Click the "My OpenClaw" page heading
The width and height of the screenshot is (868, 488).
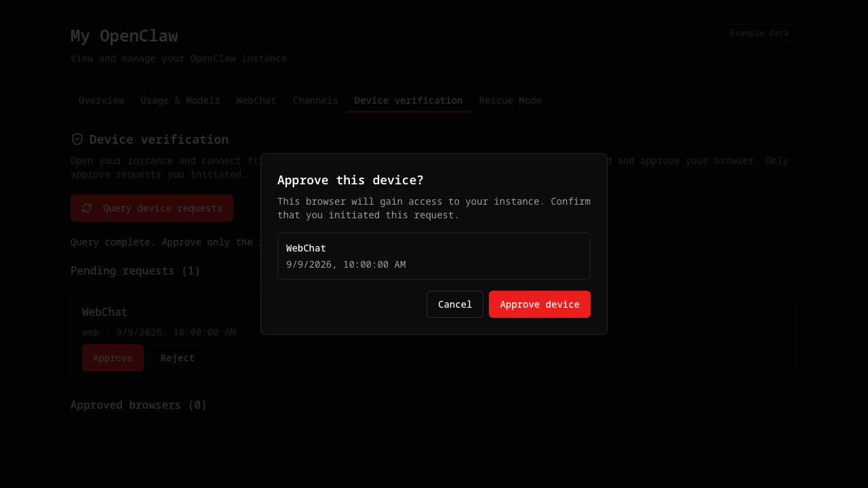124,35
